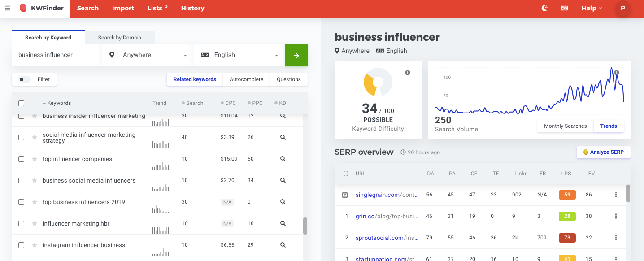This screenshot has width=644, height=261.
Task: Select Search by Keyword tab
Action: (48, 38)
